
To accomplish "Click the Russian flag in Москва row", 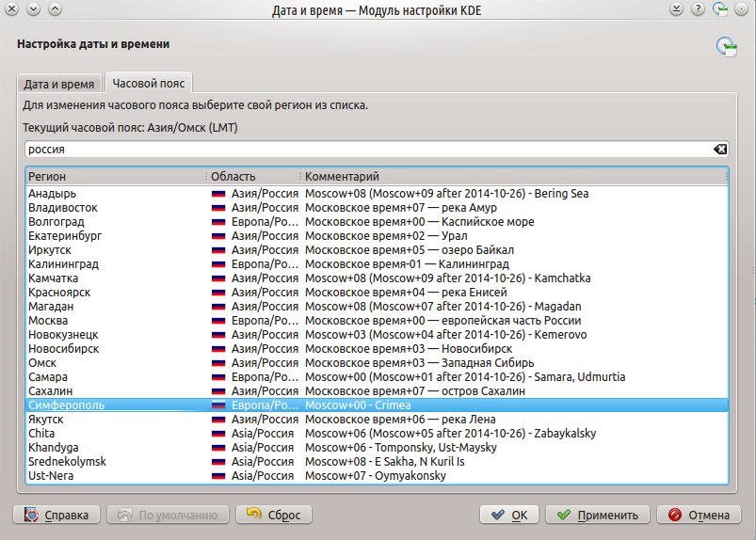I will coord(218,321).
